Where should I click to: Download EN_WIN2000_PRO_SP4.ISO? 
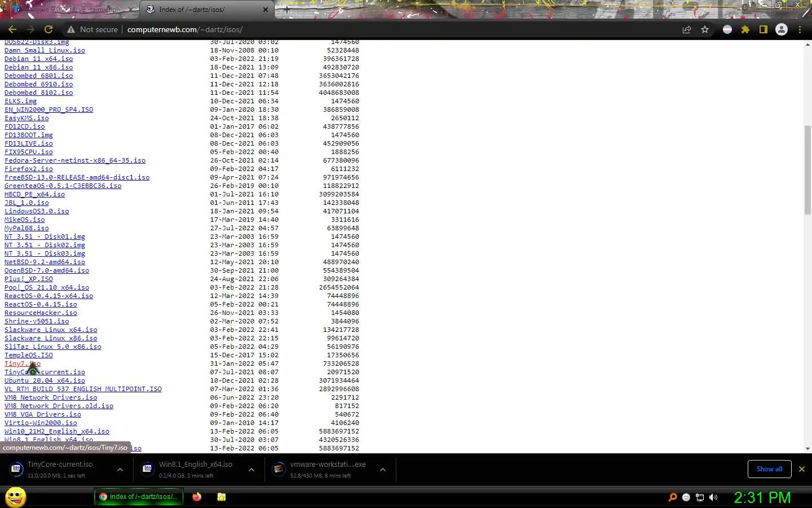pos(48,110)
